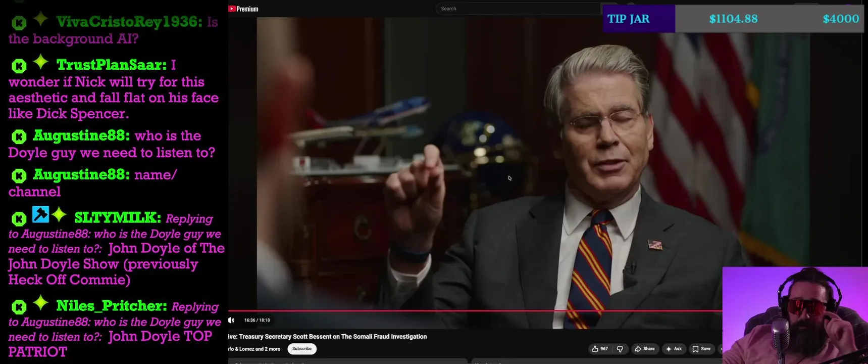Click the red video progress bar
The width and height of the screenshot is (868, 364).
click(x=475, y=310)
